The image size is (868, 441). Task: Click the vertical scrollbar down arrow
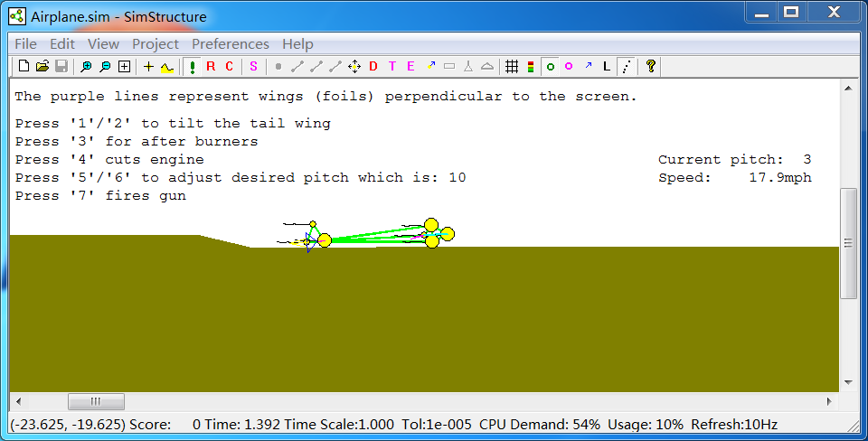[x=848, y=382]
